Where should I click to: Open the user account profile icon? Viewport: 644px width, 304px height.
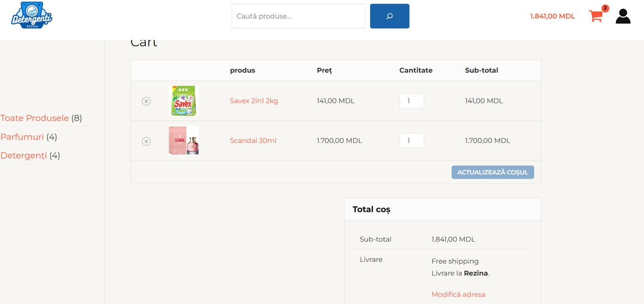click(623, 16)
